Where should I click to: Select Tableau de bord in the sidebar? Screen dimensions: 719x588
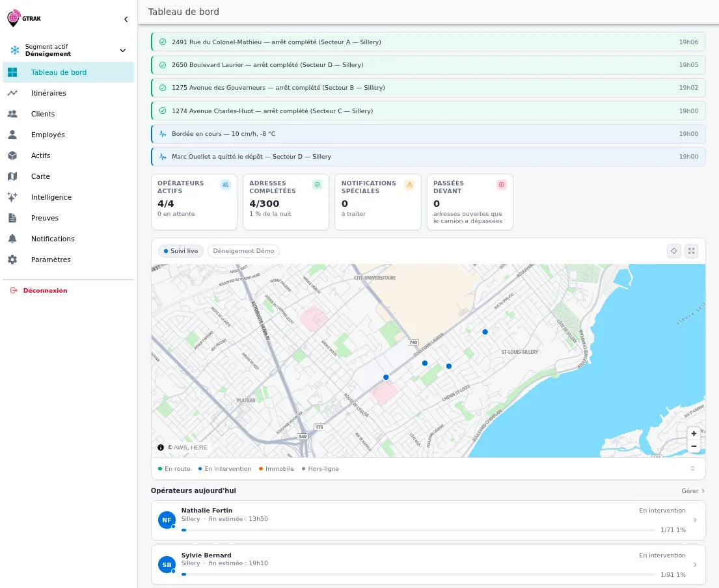pos(68,72)
